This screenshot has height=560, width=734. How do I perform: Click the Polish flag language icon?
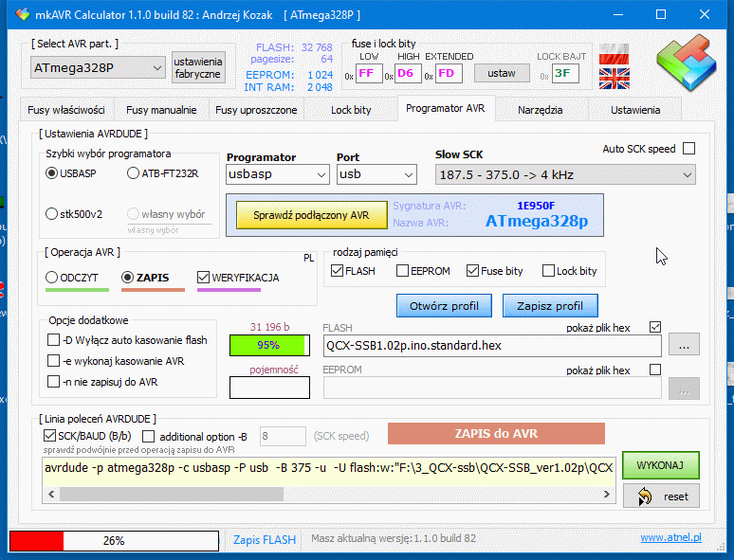(615, 54)
